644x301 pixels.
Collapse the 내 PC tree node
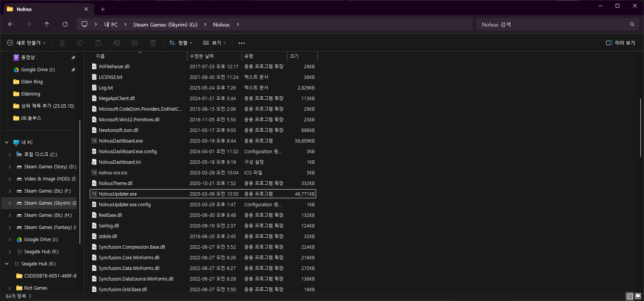point(6,143)
